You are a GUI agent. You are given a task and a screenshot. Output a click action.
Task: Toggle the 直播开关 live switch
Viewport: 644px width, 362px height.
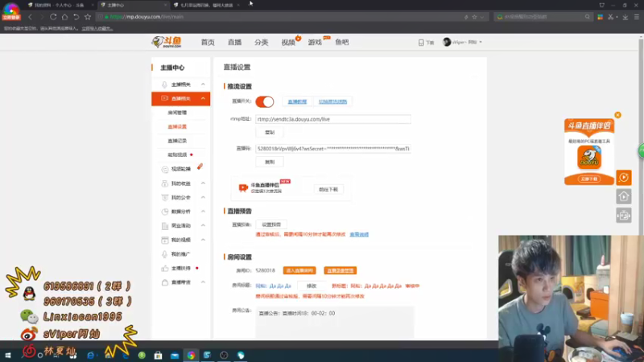point(265,102)
